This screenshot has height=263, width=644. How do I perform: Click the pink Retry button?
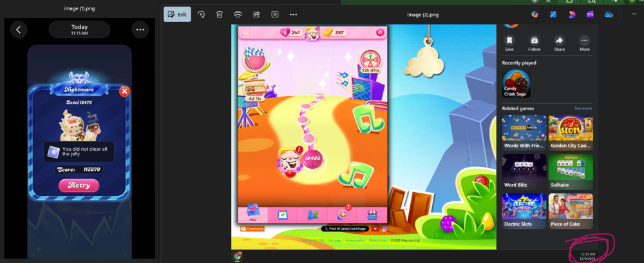point(79,186)
